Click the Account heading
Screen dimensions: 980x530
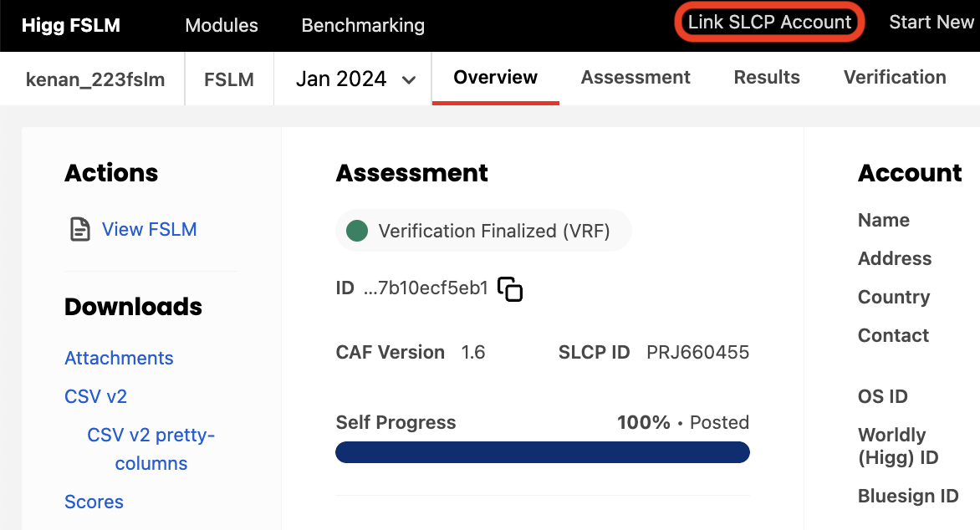click(910, 173)
